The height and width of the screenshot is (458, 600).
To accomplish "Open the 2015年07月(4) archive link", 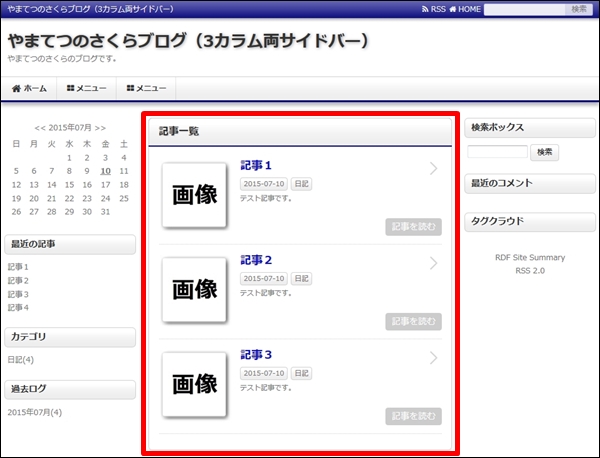I will (x=35, y=412).
